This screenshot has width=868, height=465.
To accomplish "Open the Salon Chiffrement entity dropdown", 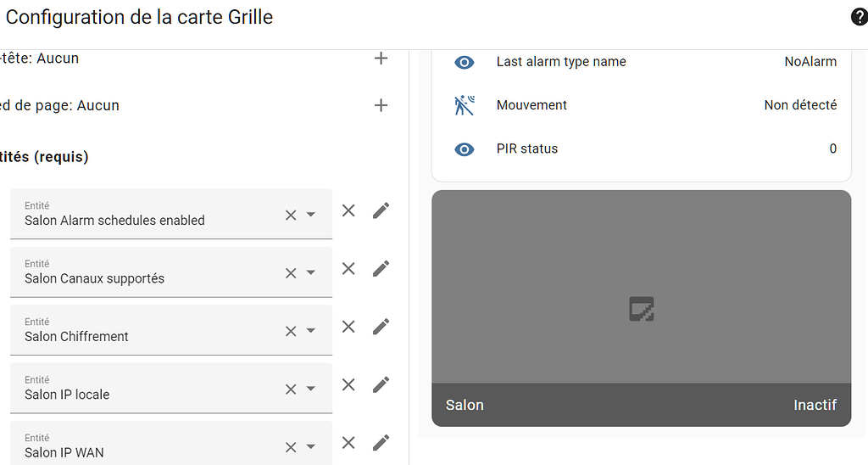I will point(311,331).
